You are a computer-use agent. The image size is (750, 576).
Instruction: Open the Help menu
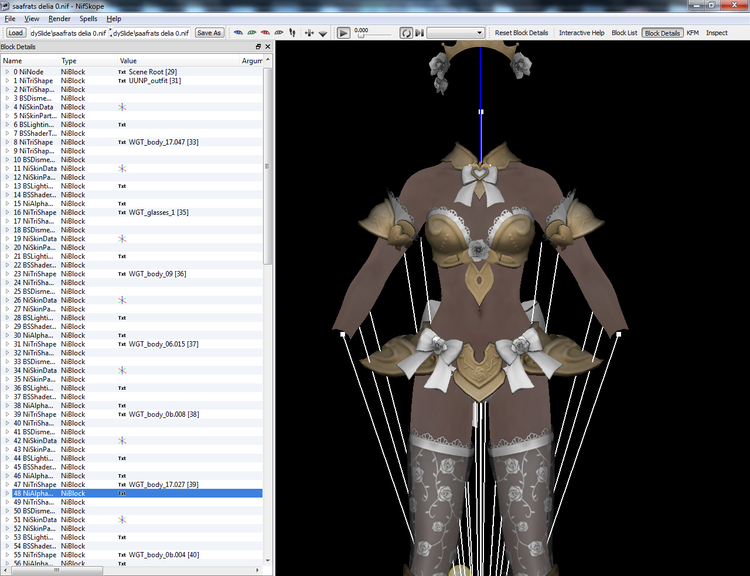pyautogui.click(x=113, y=19)
